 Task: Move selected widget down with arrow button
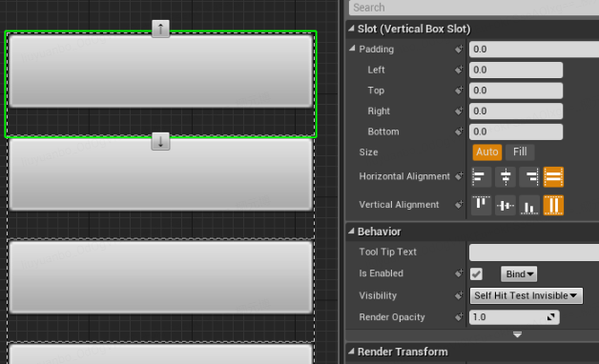coord(160,141)
